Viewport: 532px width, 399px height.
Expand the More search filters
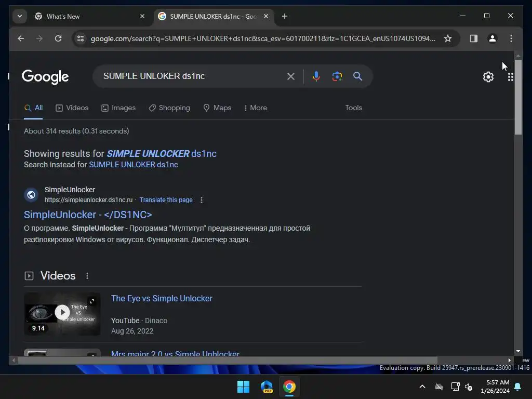[256, 108]
